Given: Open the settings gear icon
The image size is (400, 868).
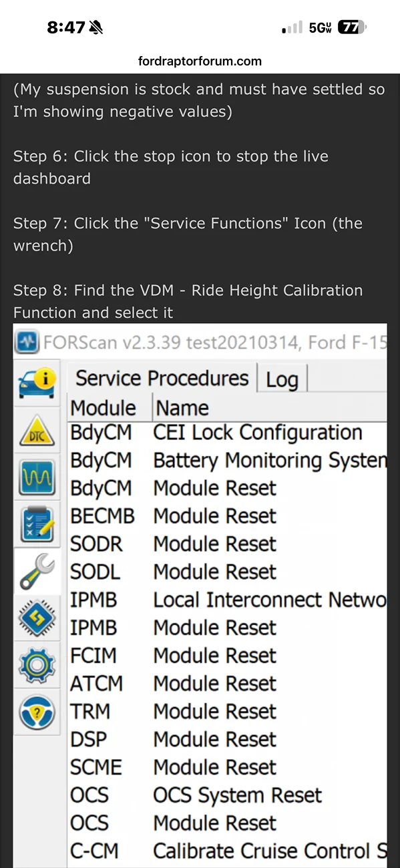Looking at the screenshot, I should pos(37,666).
